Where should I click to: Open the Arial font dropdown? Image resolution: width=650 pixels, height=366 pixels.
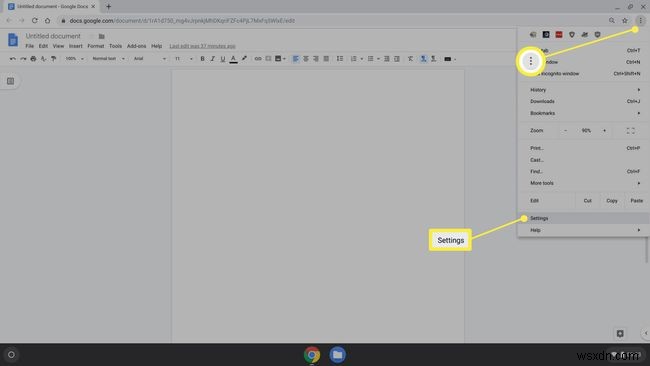tap(150, 59)
